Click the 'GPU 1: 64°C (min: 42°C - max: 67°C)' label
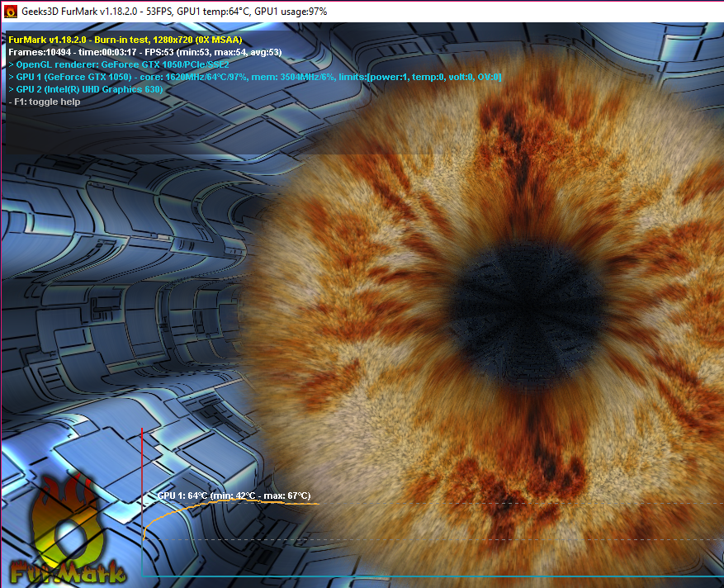The height and width of the screenshot is (588, 724). 234,496
